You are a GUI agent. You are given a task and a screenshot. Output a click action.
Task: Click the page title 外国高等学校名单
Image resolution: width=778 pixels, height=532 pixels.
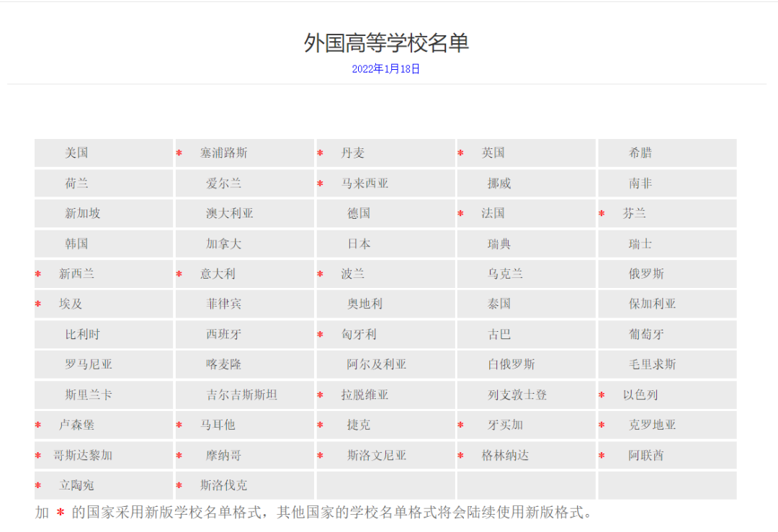[x=389, y=42]
